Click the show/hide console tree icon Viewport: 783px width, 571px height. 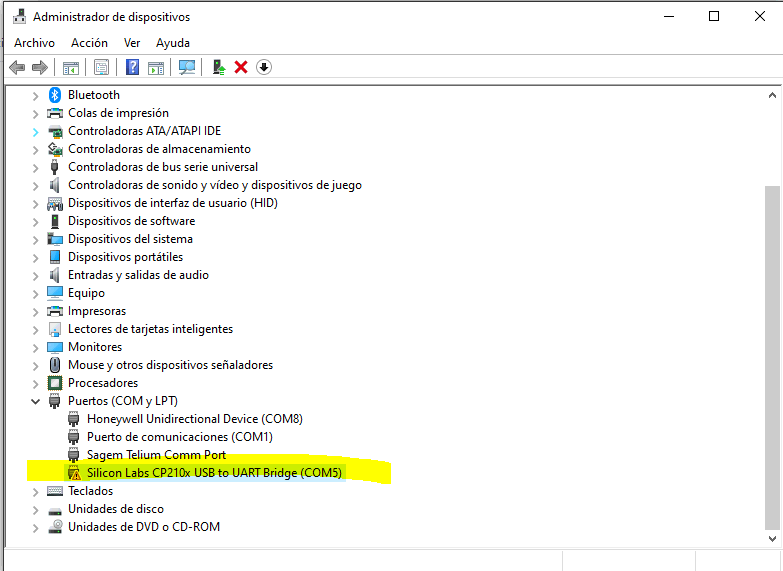(x=71, y=67)
